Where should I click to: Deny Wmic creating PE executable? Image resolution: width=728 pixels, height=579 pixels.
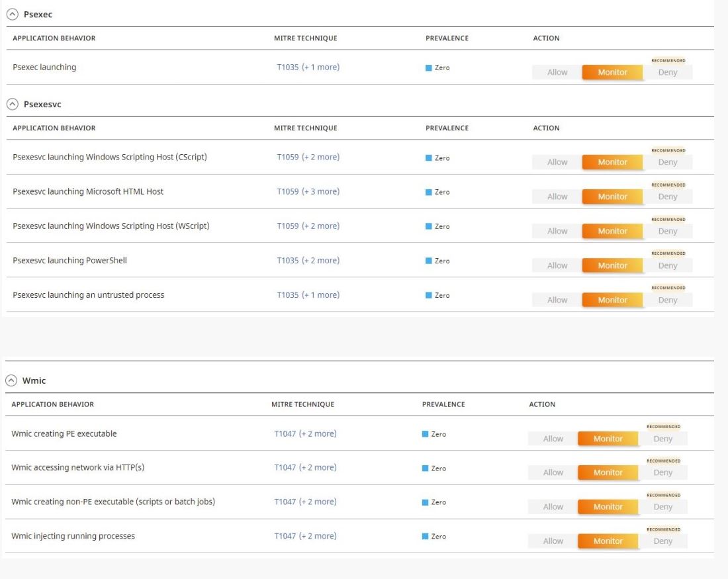(x=662, y=439)
